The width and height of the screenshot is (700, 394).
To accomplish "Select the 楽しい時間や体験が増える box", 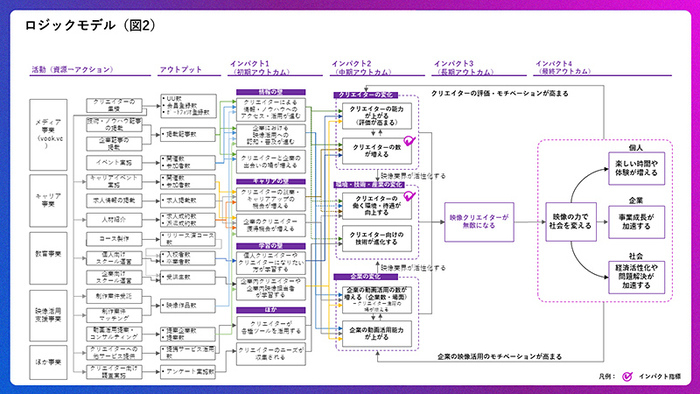I will tap(636, 168).
